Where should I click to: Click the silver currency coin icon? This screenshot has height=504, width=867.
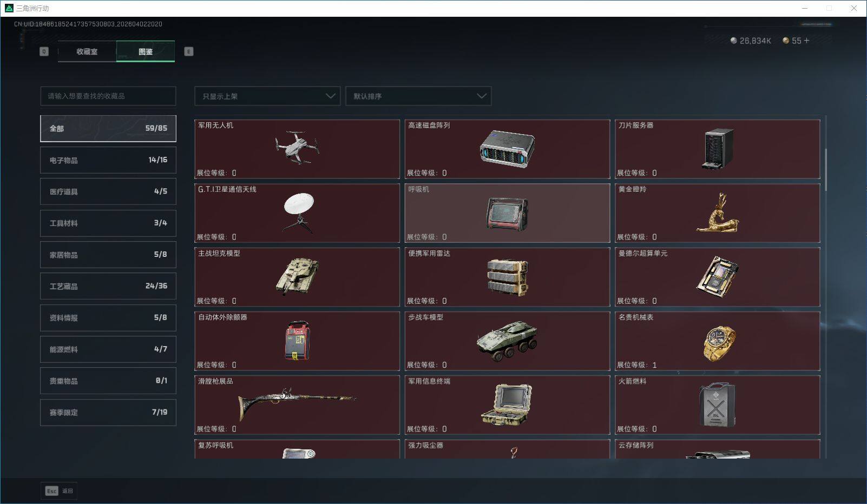[734, 40]
